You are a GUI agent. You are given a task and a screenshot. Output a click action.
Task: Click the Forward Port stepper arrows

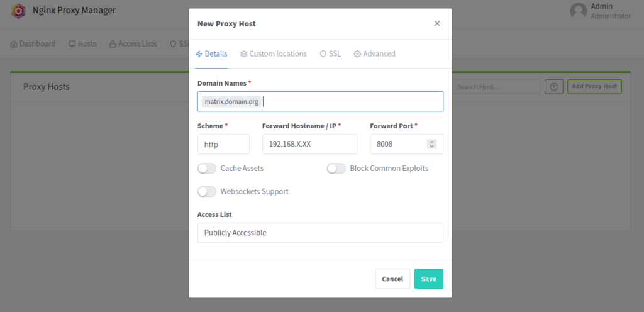pos(431,144)
